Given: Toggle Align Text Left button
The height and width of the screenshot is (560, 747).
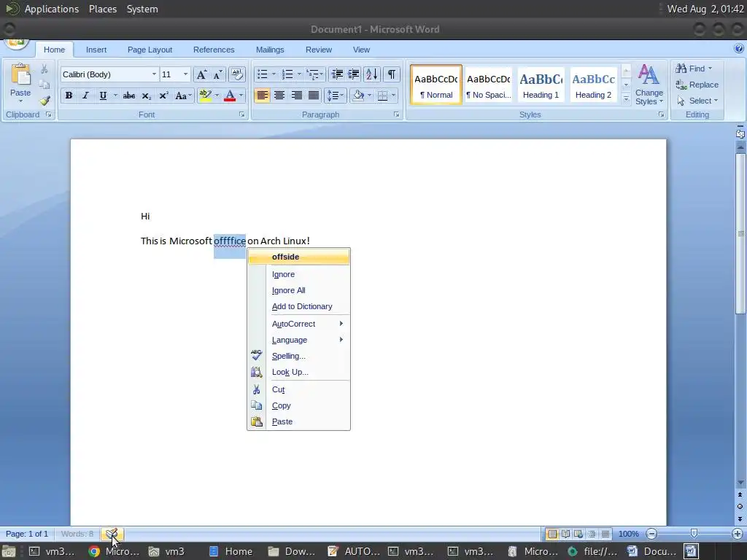Looking at the screenshot, I should pyautogui.click(x=262, y=96).
